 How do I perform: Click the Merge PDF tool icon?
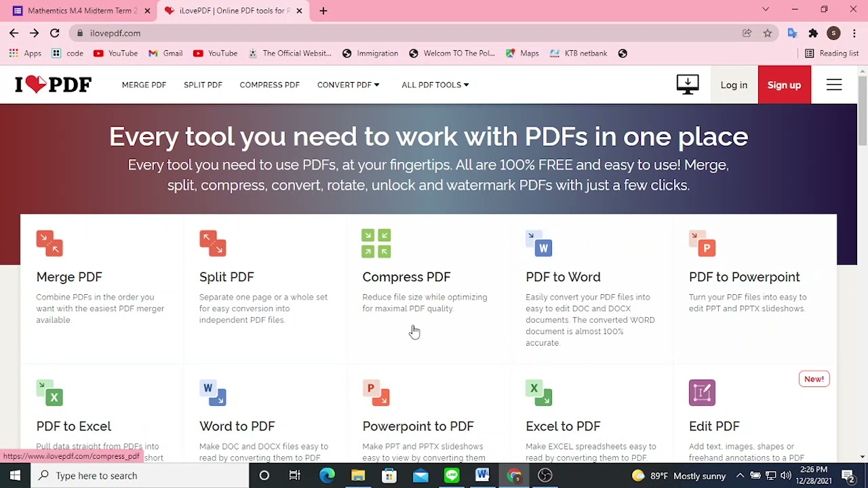(x=50, y=243)
